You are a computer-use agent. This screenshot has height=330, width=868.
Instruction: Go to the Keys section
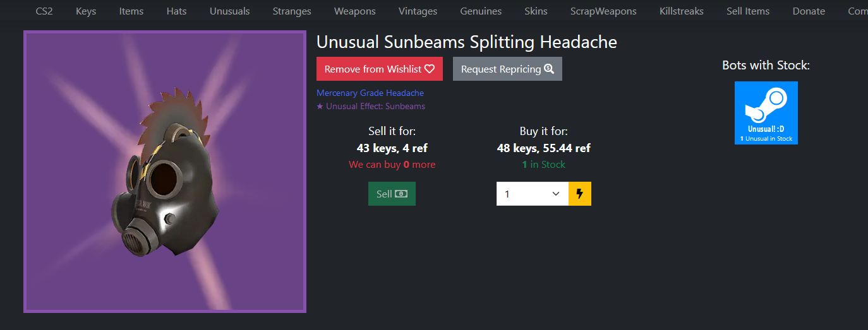click(86, 11)
